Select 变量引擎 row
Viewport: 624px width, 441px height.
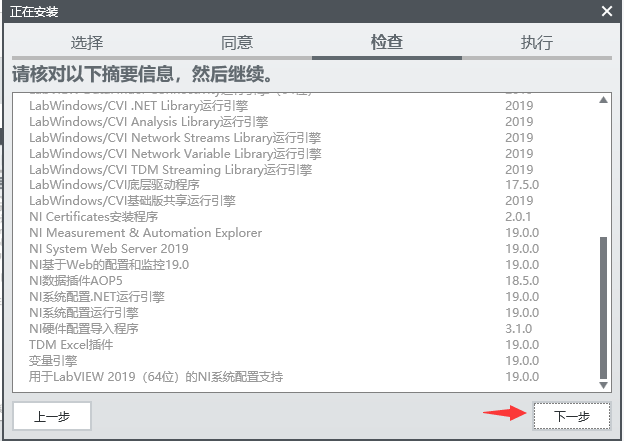point(284,361)
